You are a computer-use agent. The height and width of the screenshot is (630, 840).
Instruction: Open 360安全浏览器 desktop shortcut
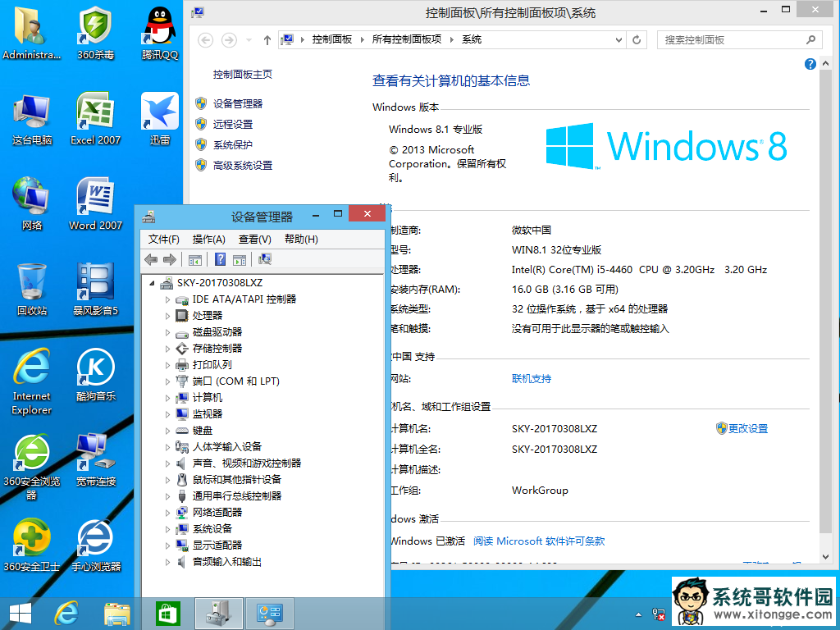tap(32, 467)
